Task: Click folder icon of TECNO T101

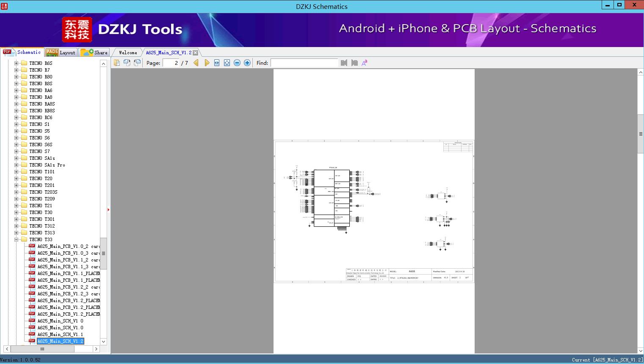Action: click(24, 172)
